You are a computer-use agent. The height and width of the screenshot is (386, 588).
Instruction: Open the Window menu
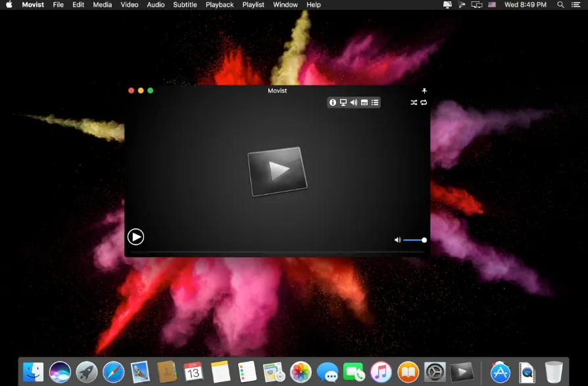point(285,5)
